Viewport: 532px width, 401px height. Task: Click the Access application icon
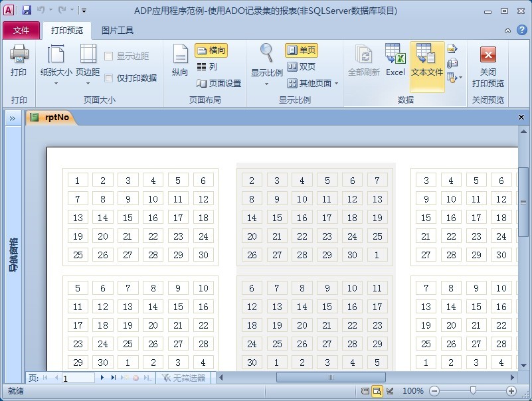coord(9,10)
